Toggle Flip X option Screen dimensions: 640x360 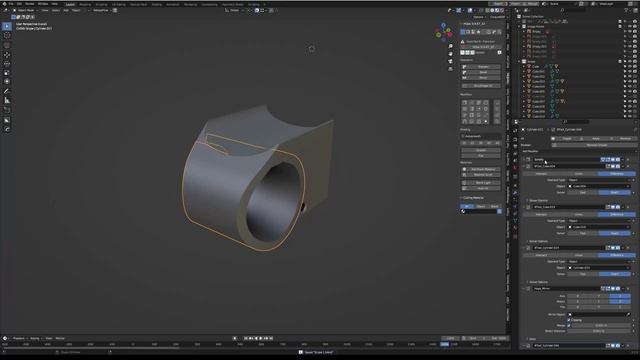578,307
